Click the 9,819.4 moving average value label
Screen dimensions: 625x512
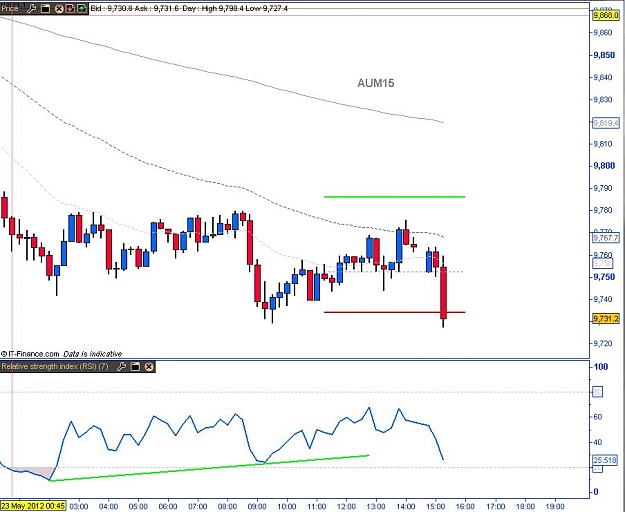(606, 123)
